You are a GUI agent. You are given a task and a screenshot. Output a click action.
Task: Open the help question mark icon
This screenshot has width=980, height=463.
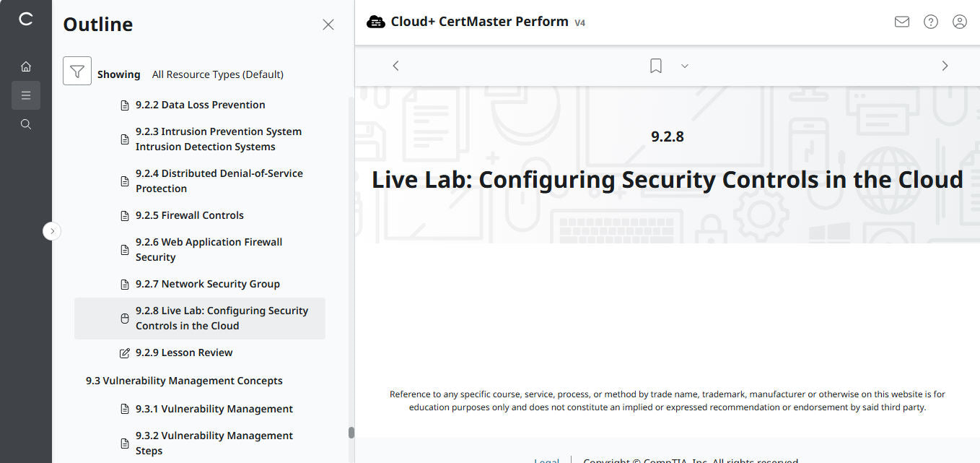pyautogui.click(x=931, y=22)
